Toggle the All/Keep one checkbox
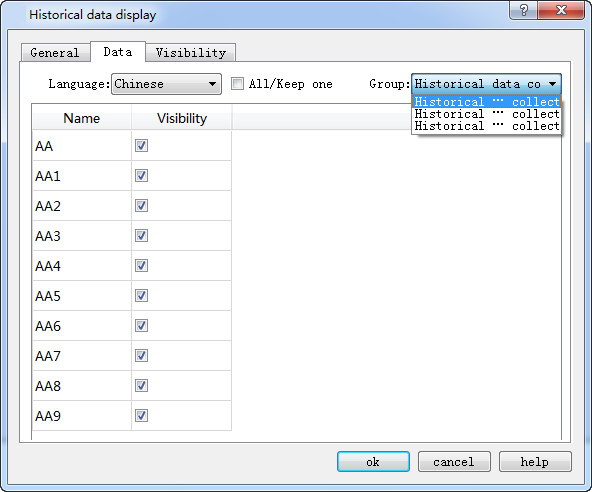Viewport: 592px width, 492px height. coord(237,83)
